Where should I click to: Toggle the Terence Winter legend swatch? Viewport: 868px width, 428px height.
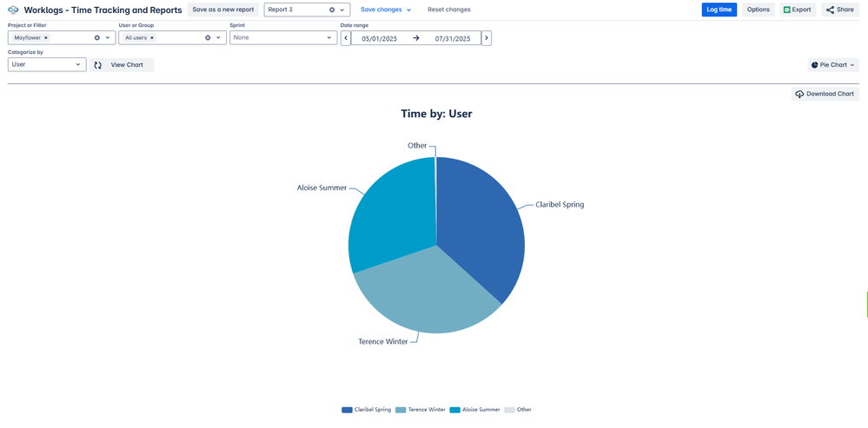(401, 410)
